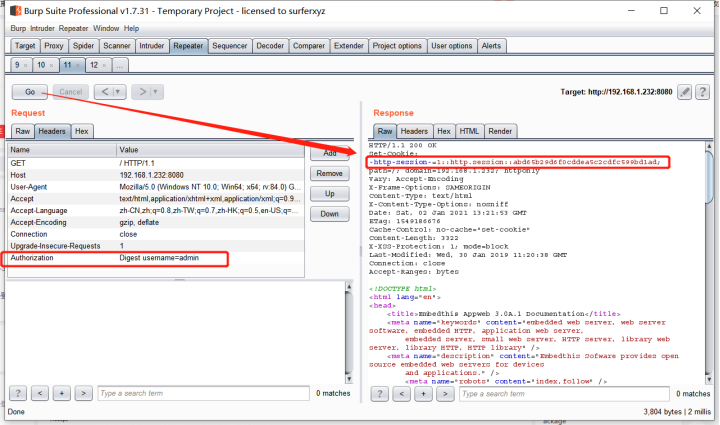Click the Add header button
Image resolution: width=720 pixels, height=425 pixels.
pos(330,153)
